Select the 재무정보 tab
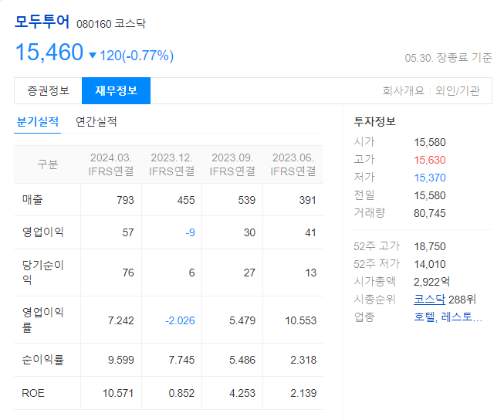Viewport: 504px width, 420px height. [116, 90]
